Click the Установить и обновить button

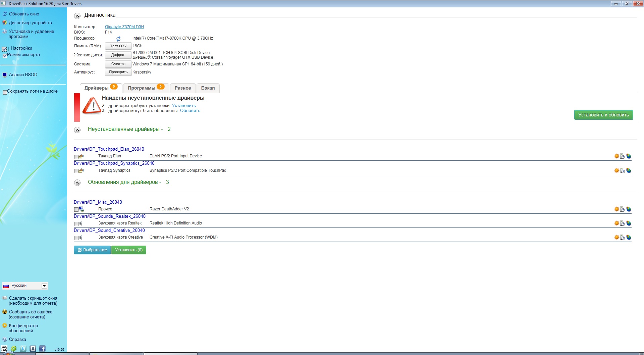click(x=603, y=115)
